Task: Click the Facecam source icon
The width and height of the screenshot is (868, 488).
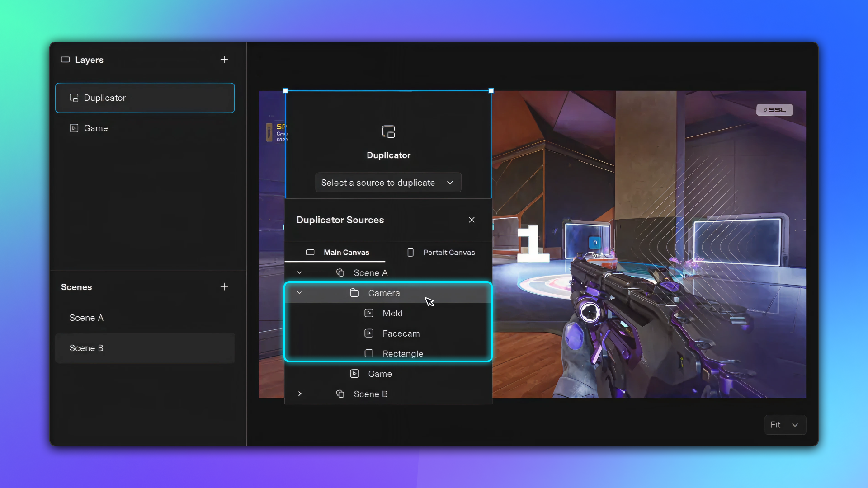Action: [369, 333]
